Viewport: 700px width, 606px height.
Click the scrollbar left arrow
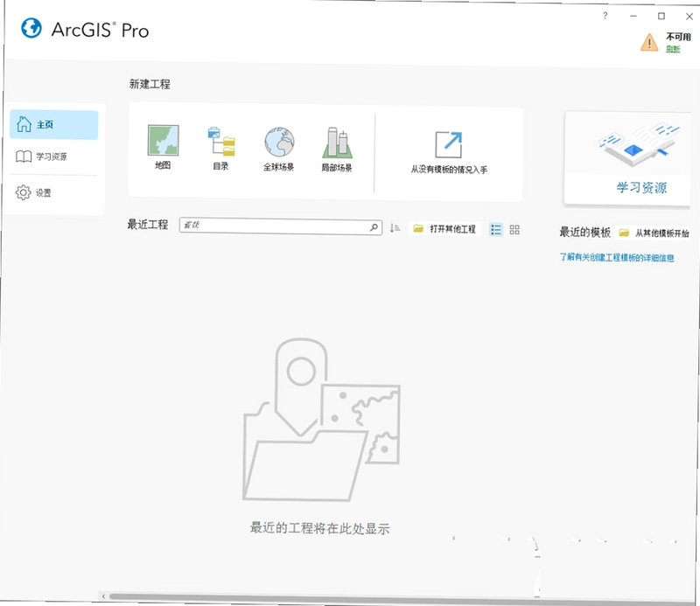click(103, 596)
